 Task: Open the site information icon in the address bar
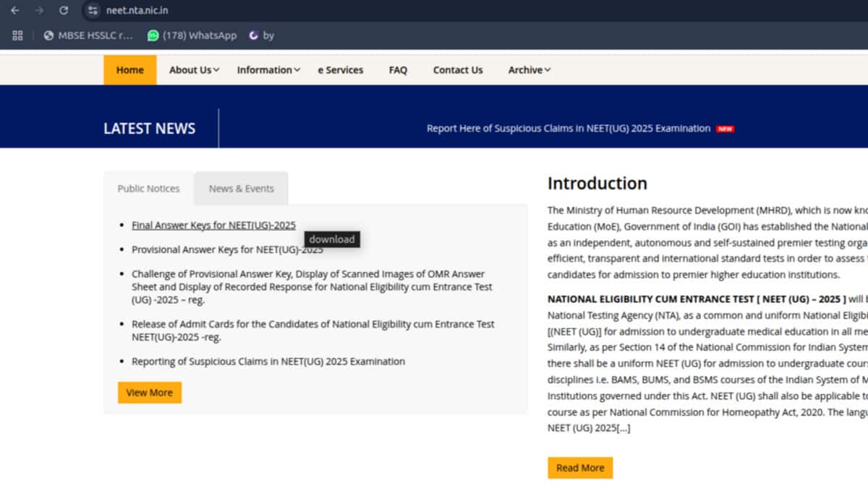click(x=92, y=11)
